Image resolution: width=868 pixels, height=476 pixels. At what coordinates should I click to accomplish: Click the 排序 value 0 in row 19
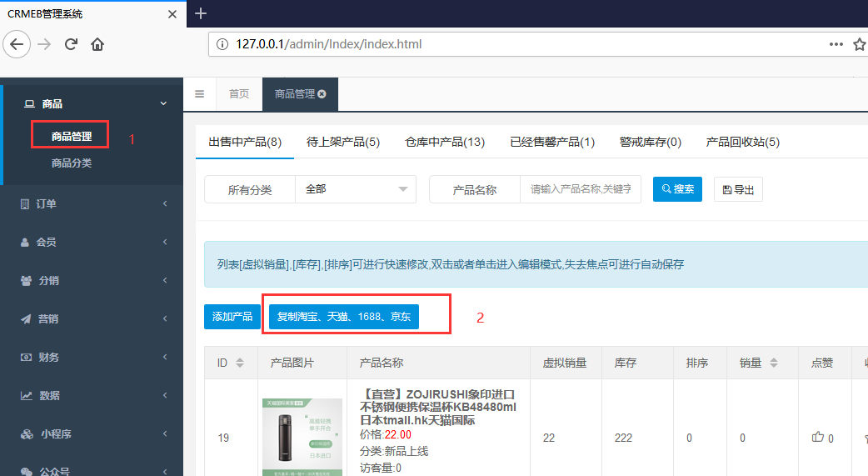pos(689,438)
